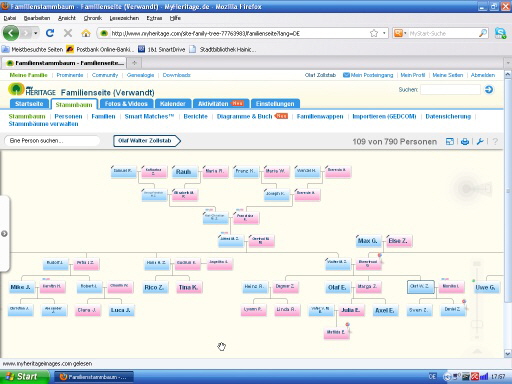
Task: Open the Datei menu
Action: point(10,18)
